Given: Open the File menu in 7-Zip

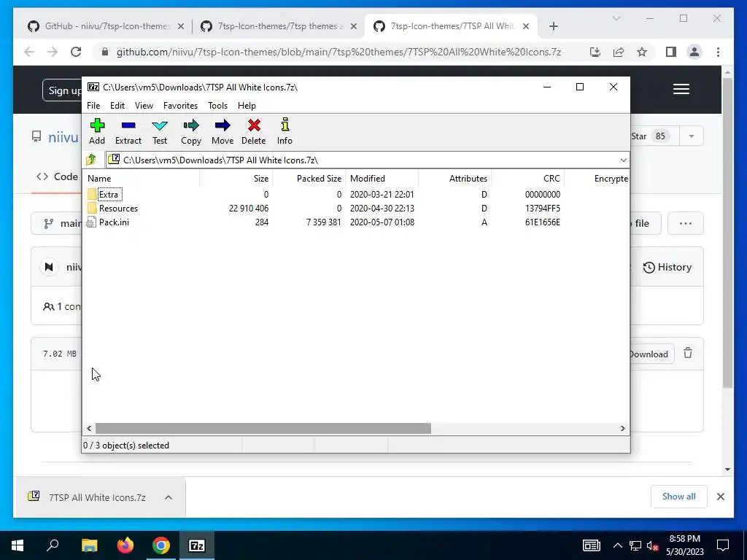Looking at the screenshot, I should coord(93,106).
